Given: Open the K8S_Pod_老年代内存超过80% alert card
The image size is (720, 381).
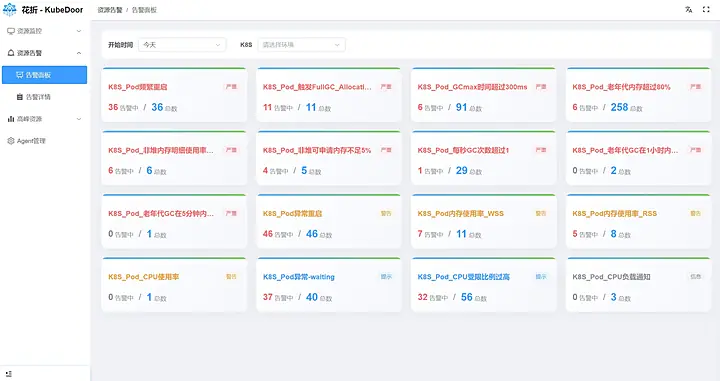Looking at the screenshot, I should click(x=638, y=95).
